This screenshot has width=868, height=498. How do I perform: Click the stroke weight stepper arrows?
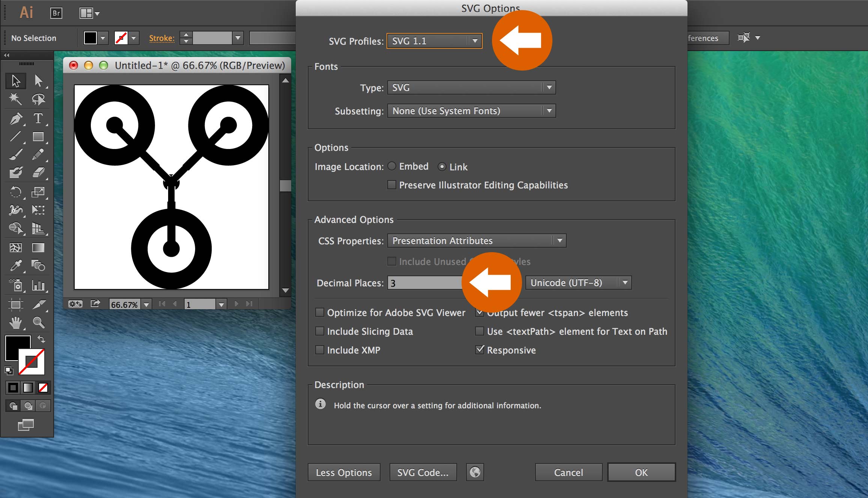click(x=186, y=38)
